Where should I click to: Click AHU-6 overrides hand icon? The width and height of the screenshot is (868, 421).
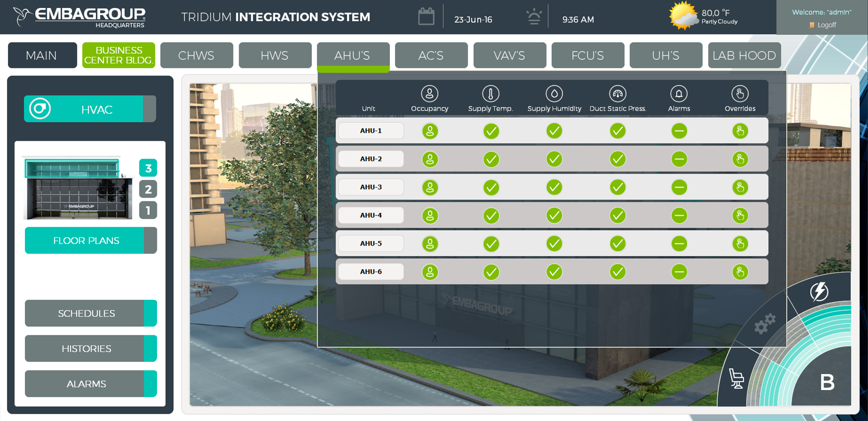click(740, 272)
